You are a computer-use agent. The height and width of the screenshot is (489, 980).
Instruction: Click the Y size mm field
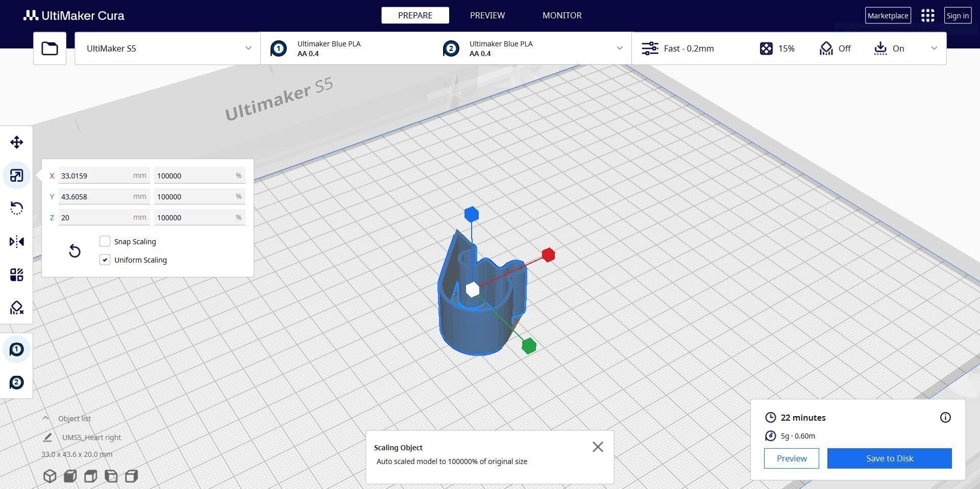pos(104,196)
